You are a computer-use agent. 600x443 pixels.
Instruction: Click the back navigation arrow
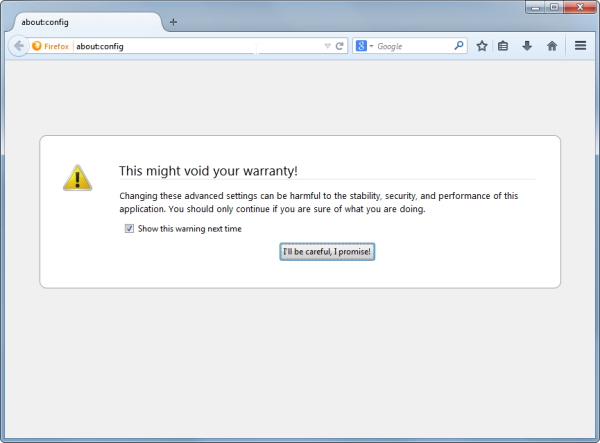18,46
